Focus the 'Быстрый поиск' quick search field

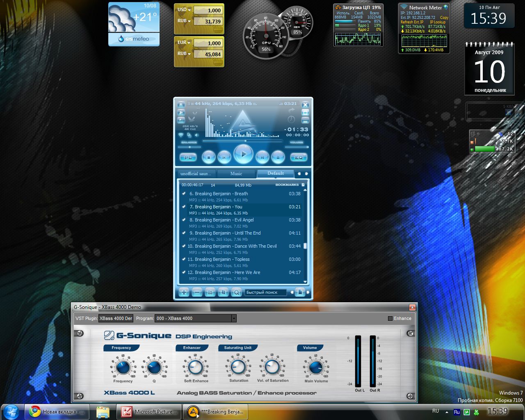267,292
